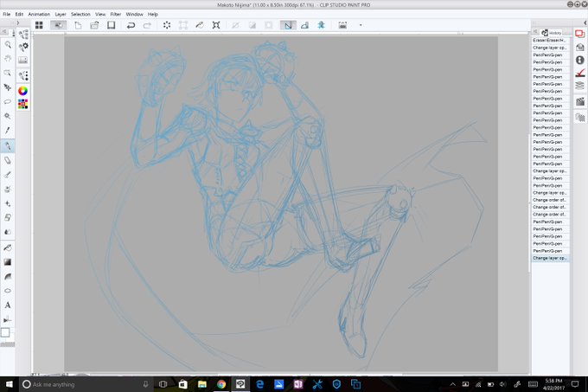Viewport: 588px width, 392px height.
Task: Open Microsoft Edge from the taskbar
Action: click(259, 384)
